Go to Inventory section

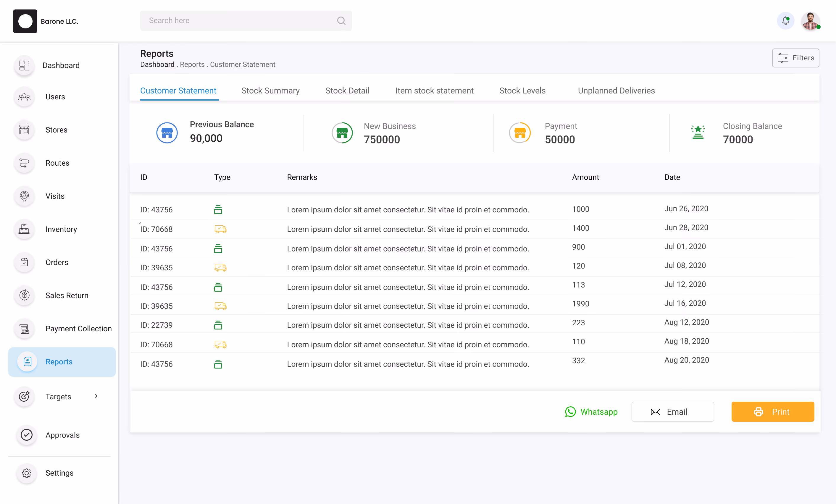pos(61,229)
